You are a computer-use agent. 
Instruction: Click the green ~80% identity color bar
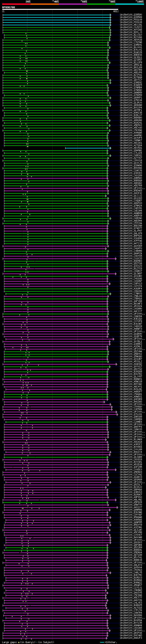click(x=101, y=4)
